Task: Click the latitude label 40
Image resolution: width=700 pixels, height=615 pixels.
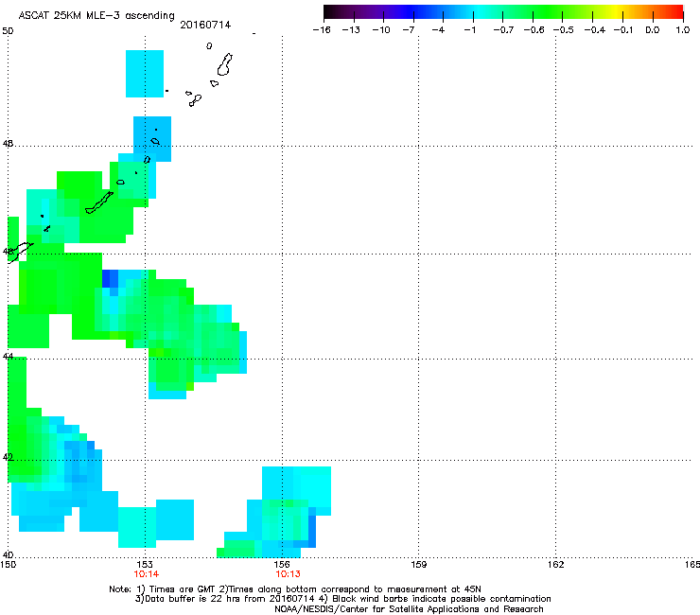Action: (8, 555)
